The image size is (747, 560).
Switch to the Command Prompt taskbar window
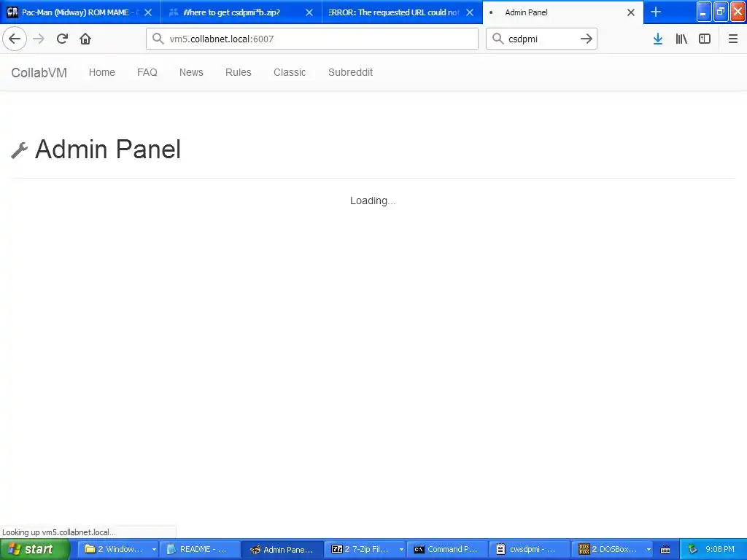coord(447,549)
